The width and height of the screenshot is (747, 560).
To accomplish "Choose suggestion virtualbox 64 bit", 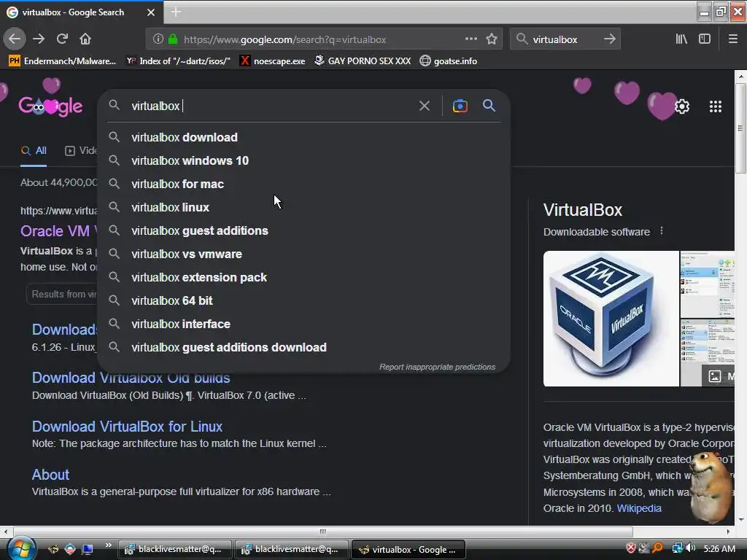I will (x=304, y=300).
